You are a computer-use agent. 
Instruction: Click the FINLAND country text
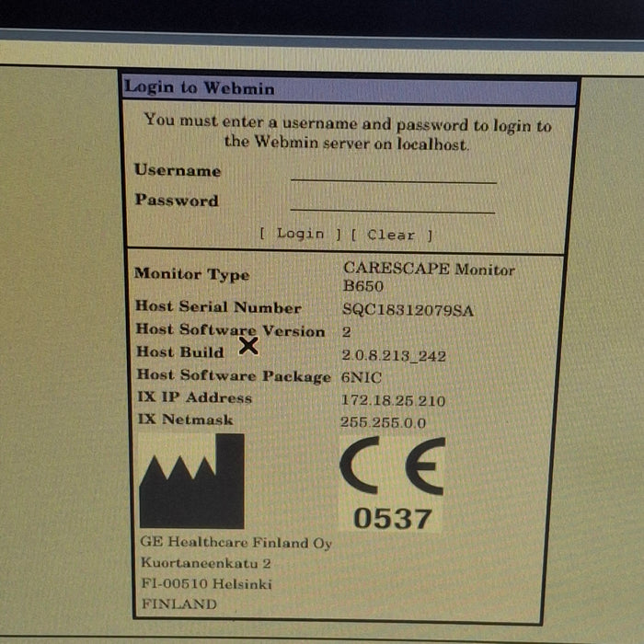179,604
